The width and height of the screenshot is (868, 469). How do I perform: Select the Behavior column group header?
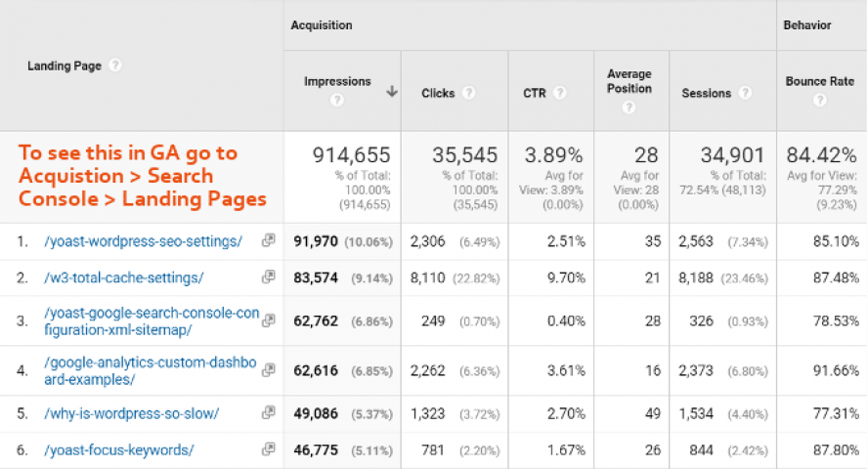(x=807, y=25)
